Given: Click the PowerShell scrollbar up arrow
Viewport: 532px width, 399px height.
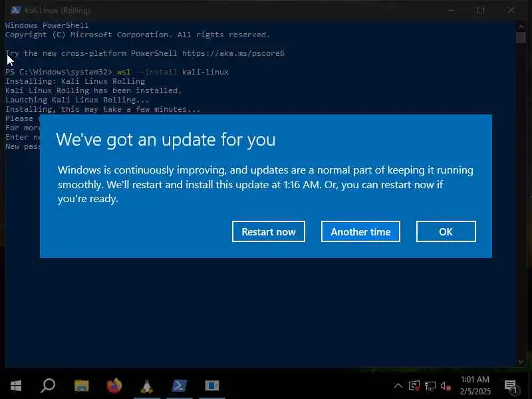Looking at the screenshot, I should click(521, 26).
